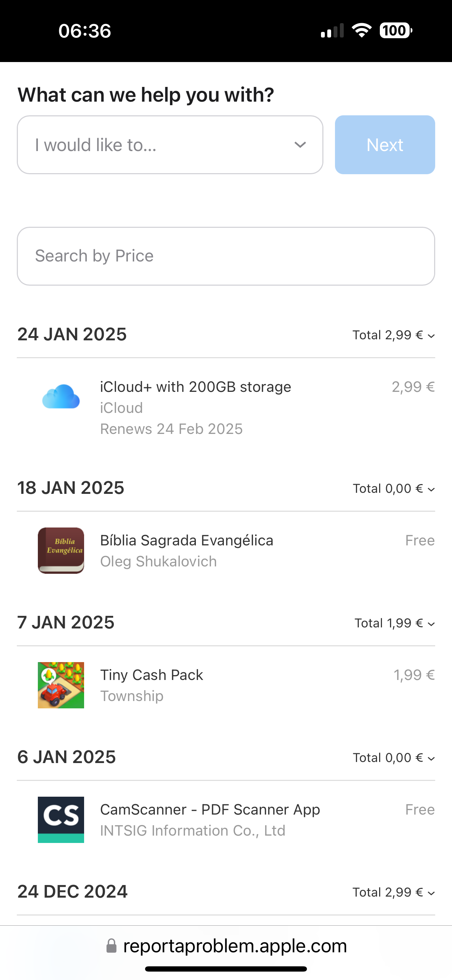The width and height of the screenshot is (452, 980).
Task: Expand the 18 Jan 2025 total
Action: [431, 489]
